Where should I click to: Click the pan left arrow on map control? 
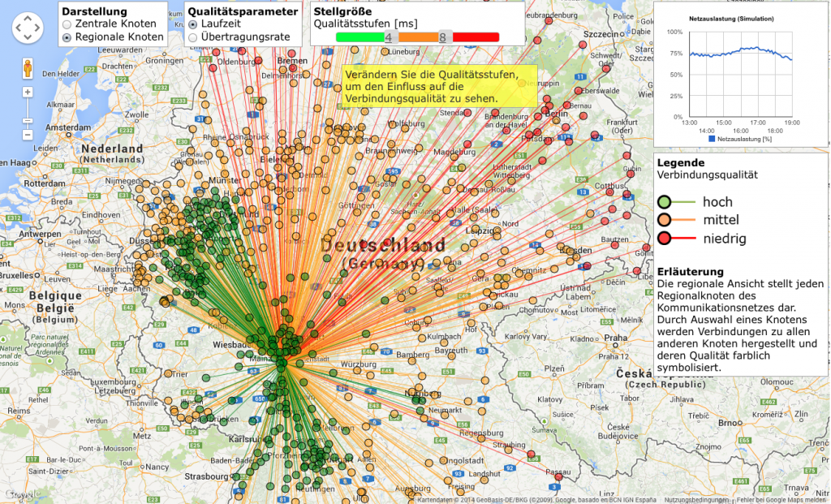(18, 29)
